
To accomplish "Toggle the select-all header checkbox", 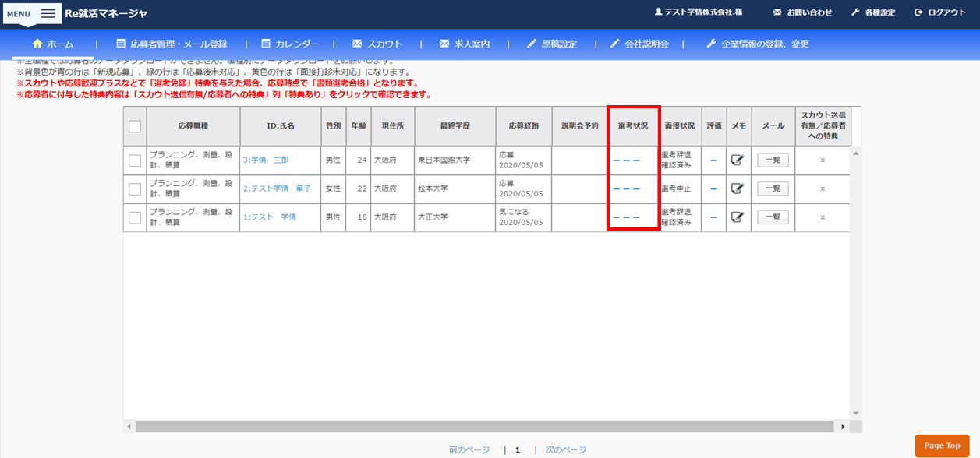I will (135, 126).
